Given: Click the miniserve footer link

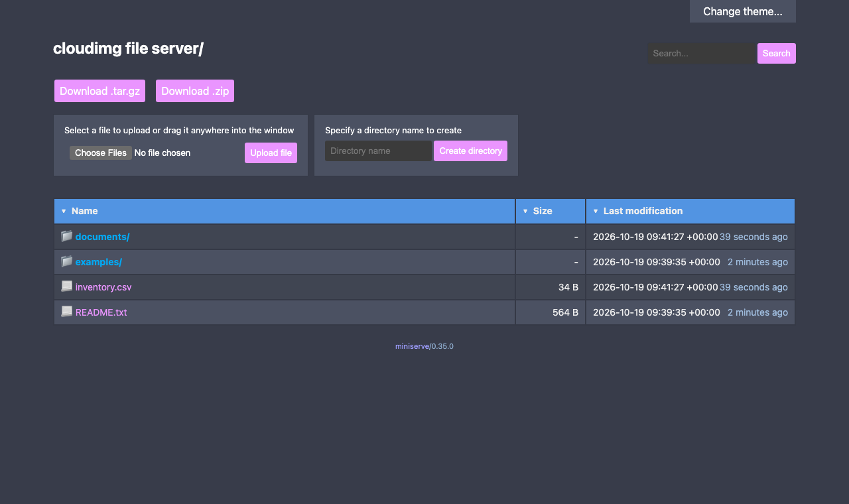Looking at the screenshot, I should pyautogui.click(x=412, y=346).
